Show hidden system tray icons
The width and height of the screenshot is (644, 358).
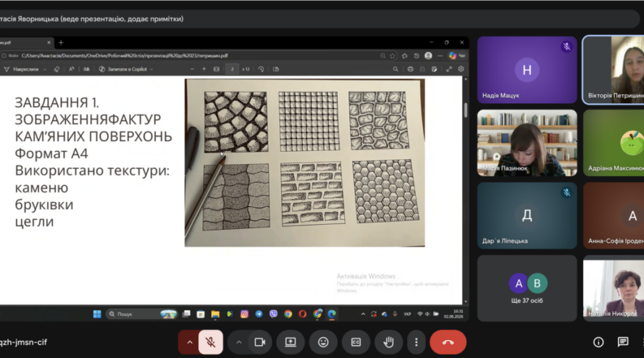point(363,314)
